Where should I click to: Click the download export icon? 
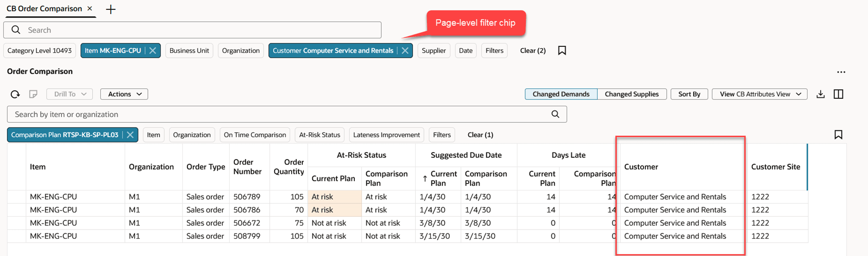pos(820,94)
